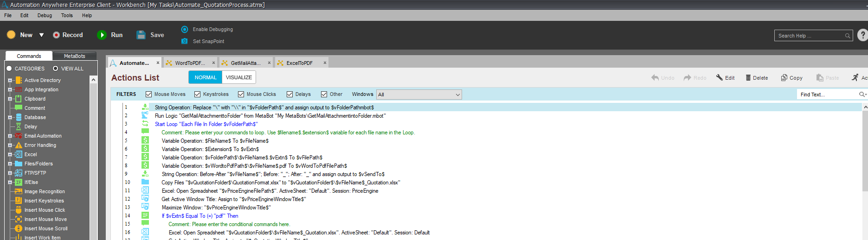Click the Files/Folders folder icon

click(x=19, y=164)
